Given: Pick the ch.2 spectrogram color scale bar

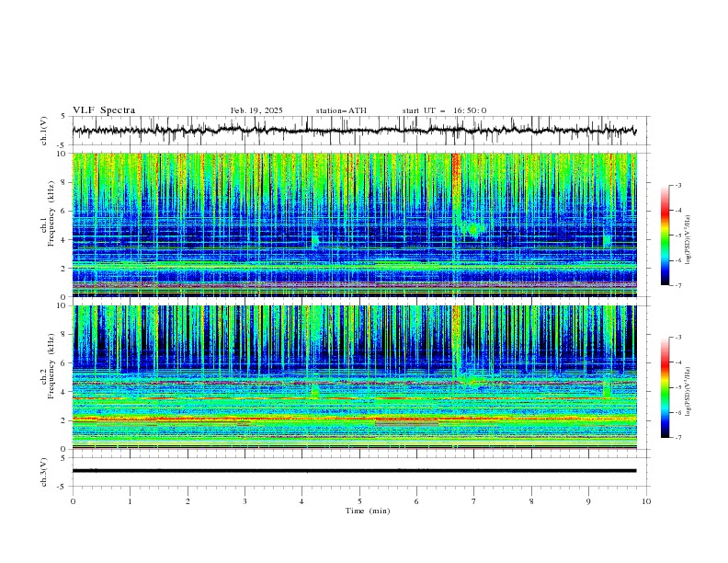Looking at the screenshot, I should (x=665, y=387).
